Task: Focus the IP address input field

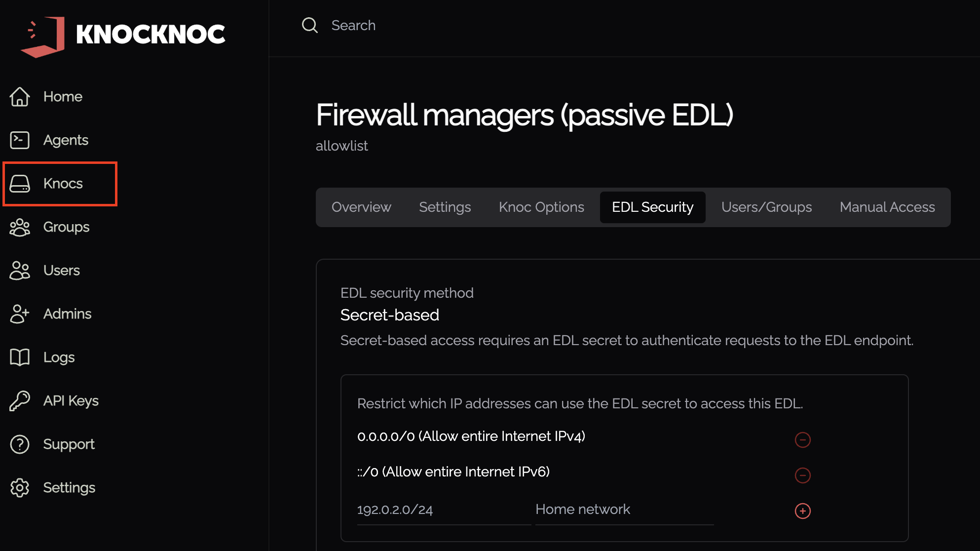Action: click(x=443, y=510)
